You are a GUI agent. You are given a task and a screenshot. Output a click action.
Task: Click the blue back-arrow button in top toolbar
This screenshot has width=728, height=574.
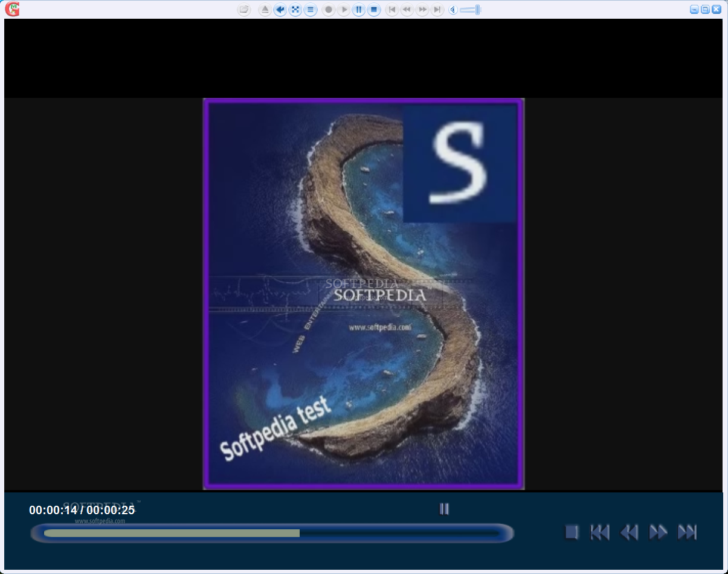coord(280,10)
